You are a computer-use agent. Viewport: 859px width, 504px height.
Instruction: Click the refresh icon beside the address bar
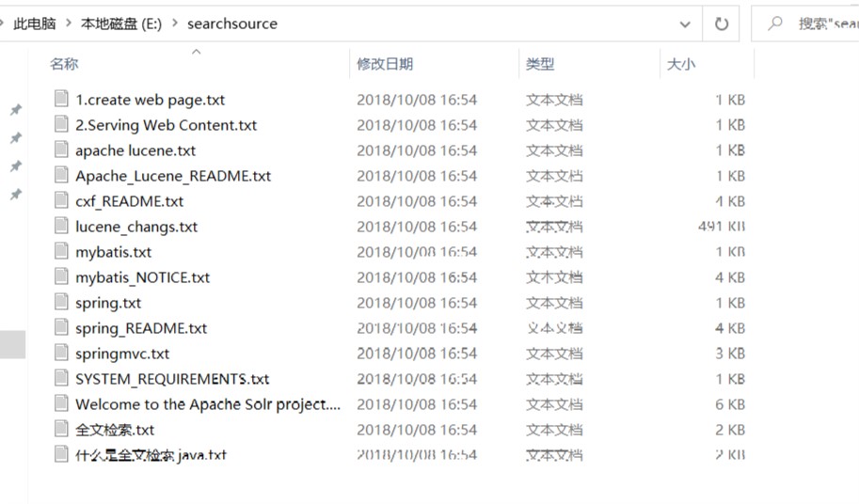pyautogui.click(x=722, y=24)
